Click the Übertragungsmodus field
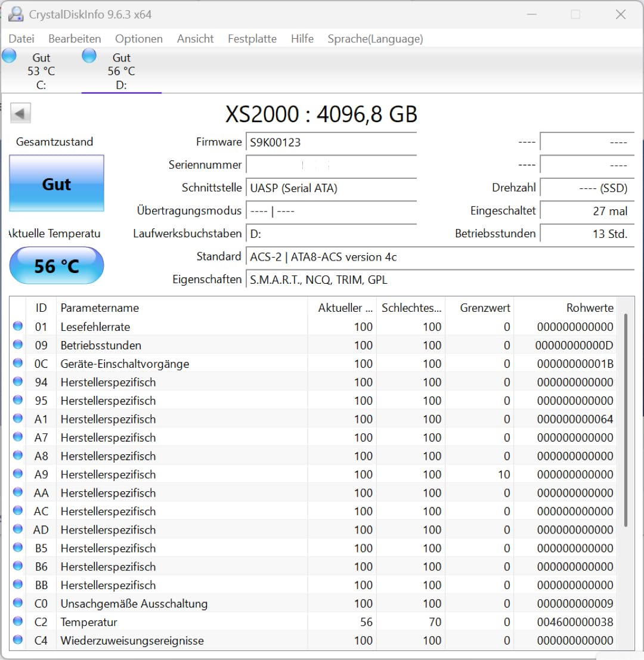This screenshot has height=660, width=644. 332,211
